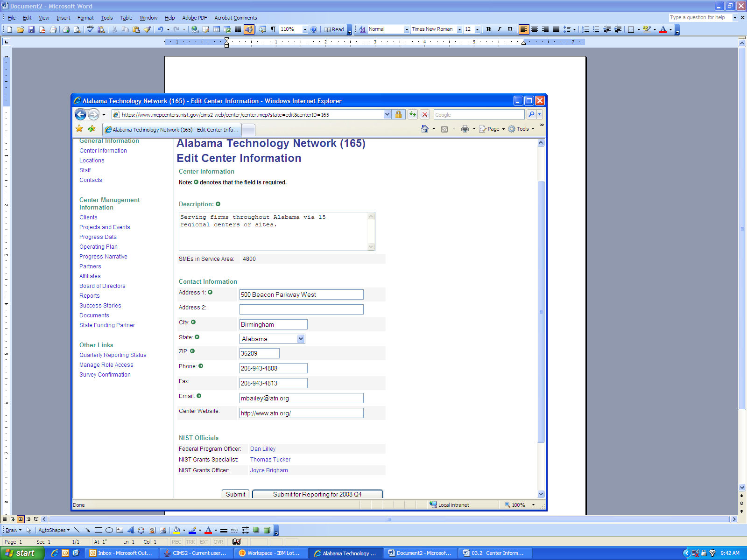Insert WordArt from Drawing toolbar
Image resolution: width=747 pixels, height=560 pixels.
tap(131, 530)
